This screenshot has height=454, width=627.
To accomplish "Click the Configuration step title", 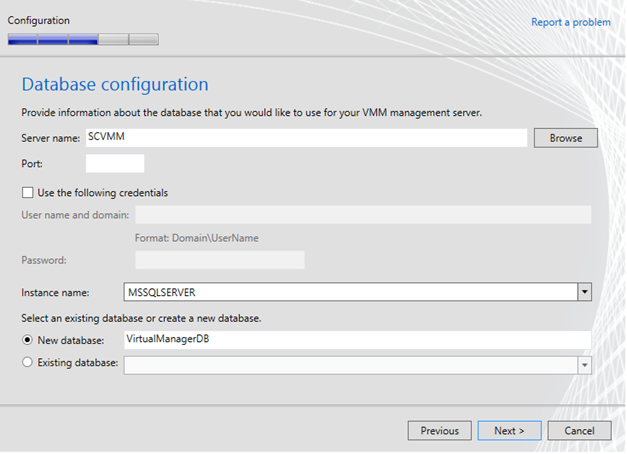I will 38,20.
